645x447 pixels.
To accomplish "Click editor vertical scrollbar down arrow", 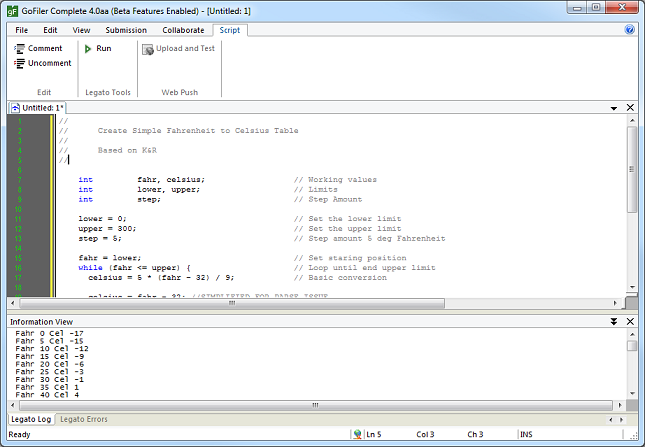I will 632,287.
